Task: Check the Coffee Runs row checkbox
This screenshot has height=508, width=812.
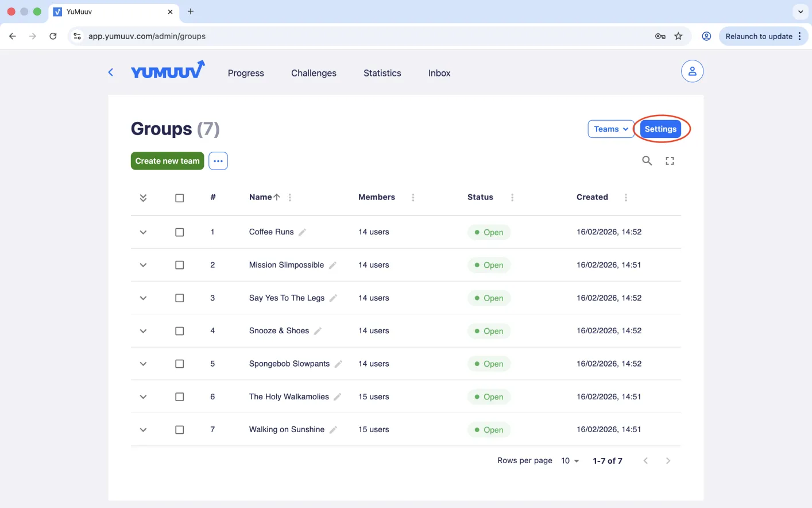Action: click(x=180, y=232)
